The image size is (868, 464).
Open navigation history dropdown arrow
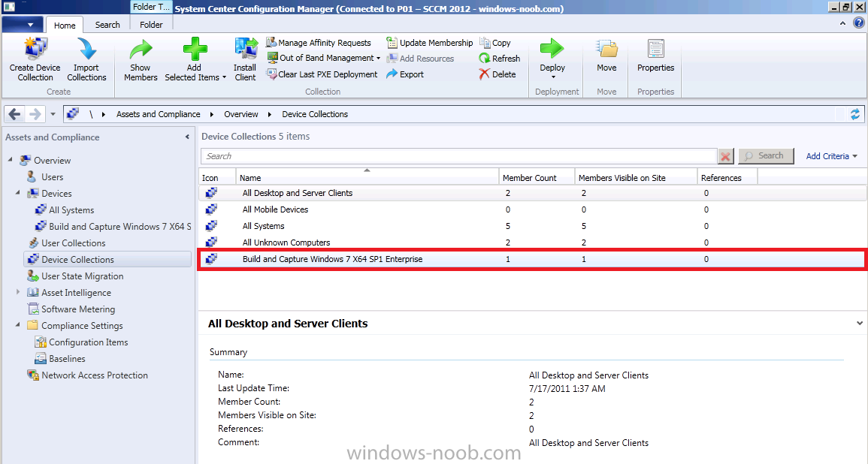click(53, 114)
